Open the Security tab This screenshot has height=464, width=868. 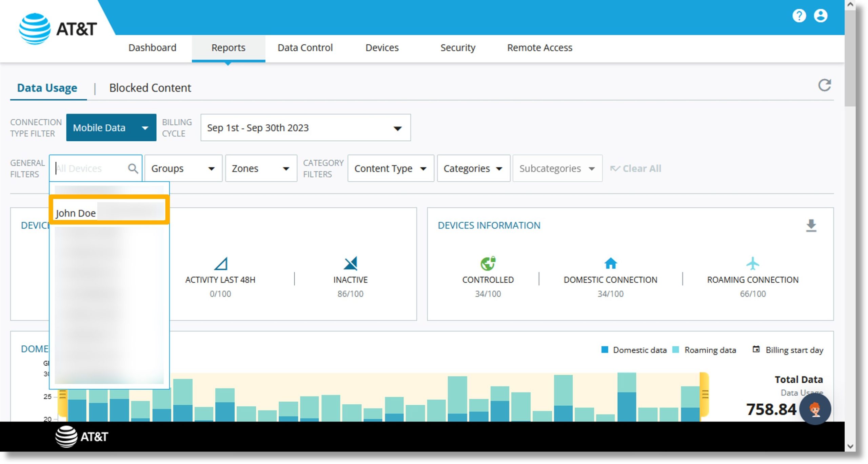(x=458, y=48)
